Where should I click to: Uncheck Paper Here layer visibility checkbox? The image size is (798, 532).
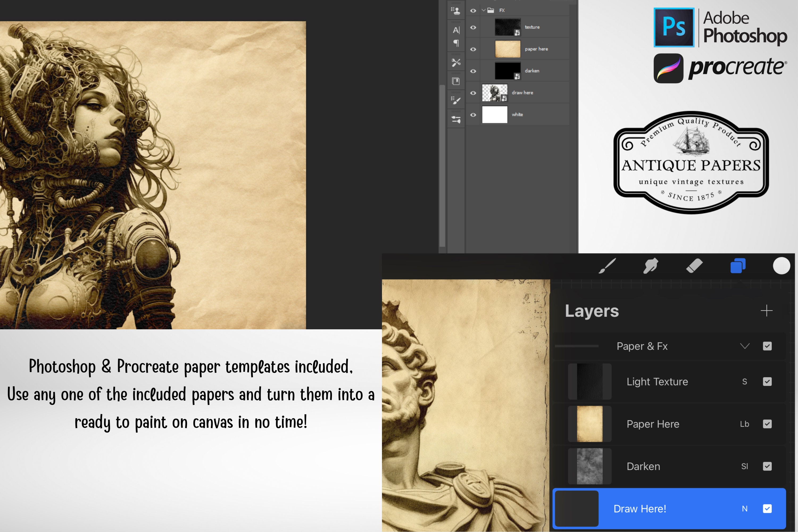(x=767, y=424)
